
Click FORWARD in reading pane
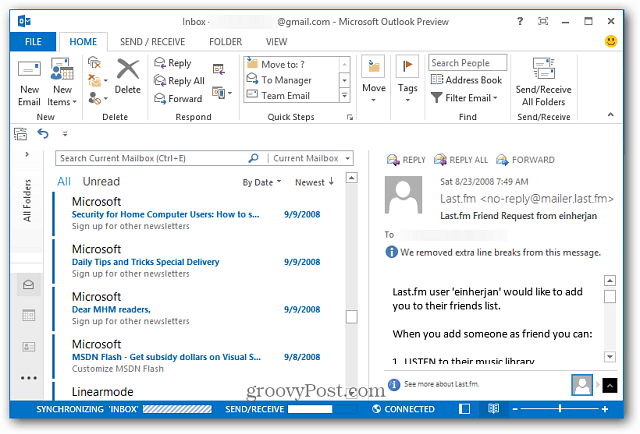point(525,160)
